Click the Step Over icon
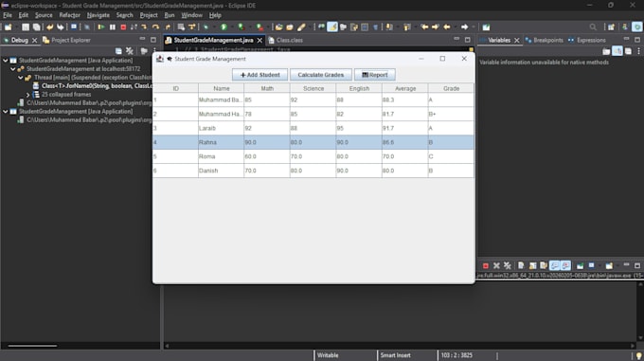The image size is (644, 361). tap(155, 27)
